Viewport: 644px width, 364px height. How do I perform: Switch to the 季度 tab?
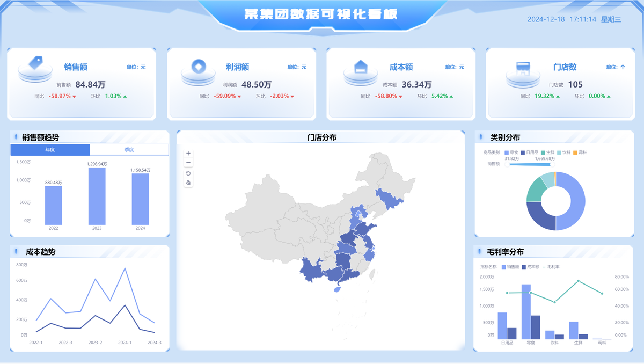128,149
